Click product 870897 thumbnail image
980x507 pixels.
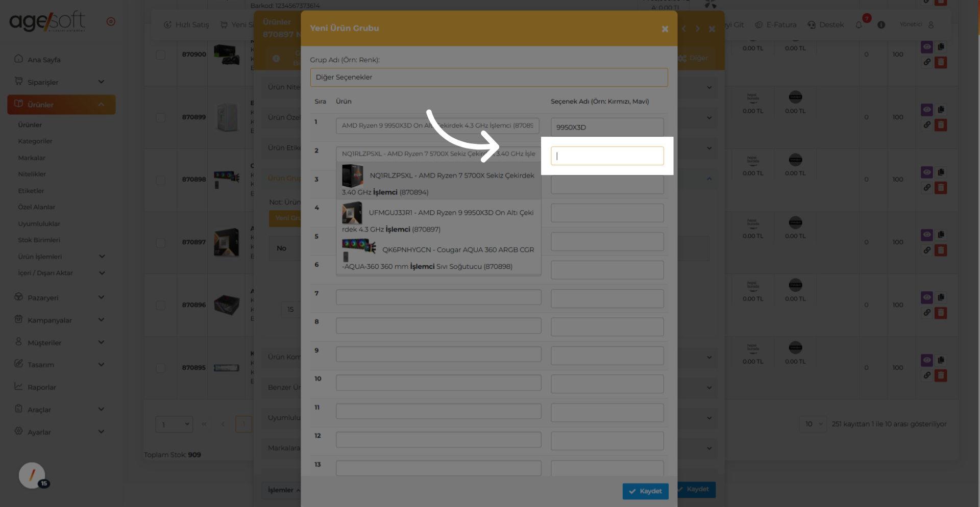[x=227, y=242]
